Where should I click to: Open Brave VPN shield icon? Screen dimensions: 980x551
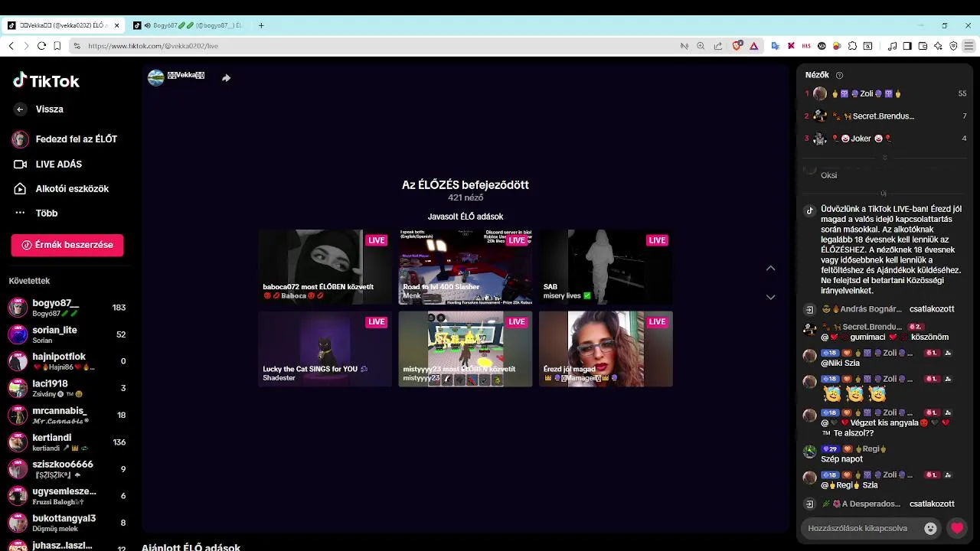pos(953,46)
